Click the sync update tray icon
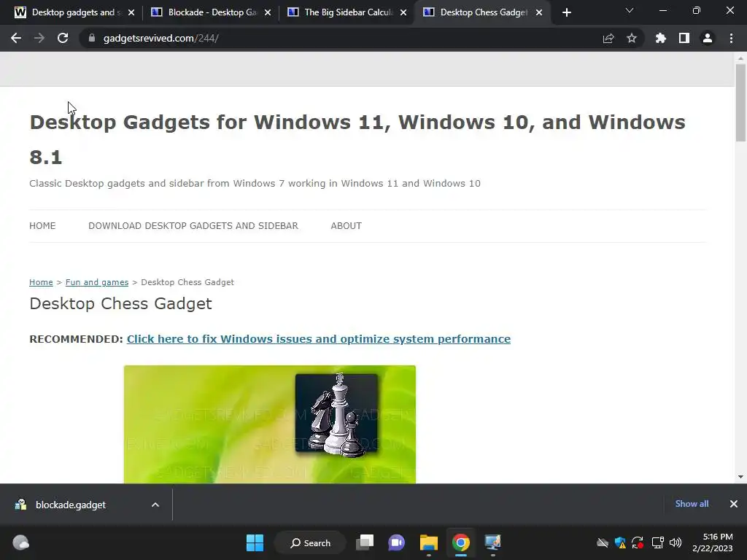The height and width of the screenshot is (560, 747). pos(638,542)
